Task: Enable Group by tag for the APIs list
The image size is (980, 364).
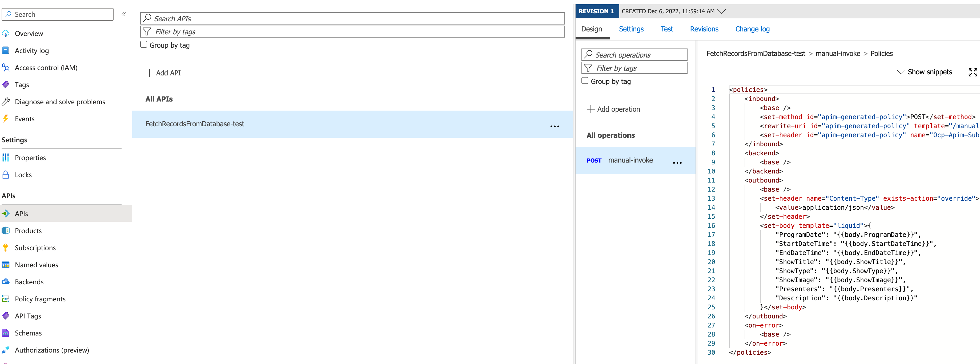Action: pyautogui.click(x=144, y=45)
